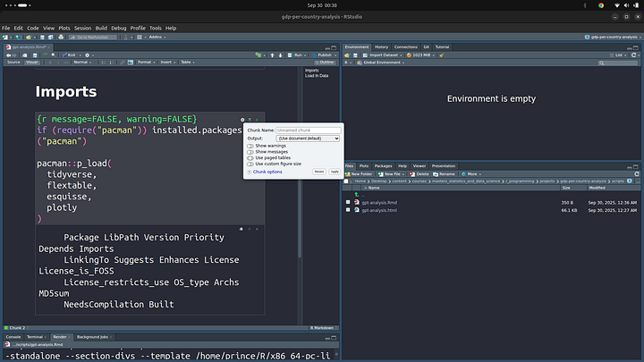Click the Chrome icon in system tray
Screen dimensions: 644x362
click(x=601, y=5)
